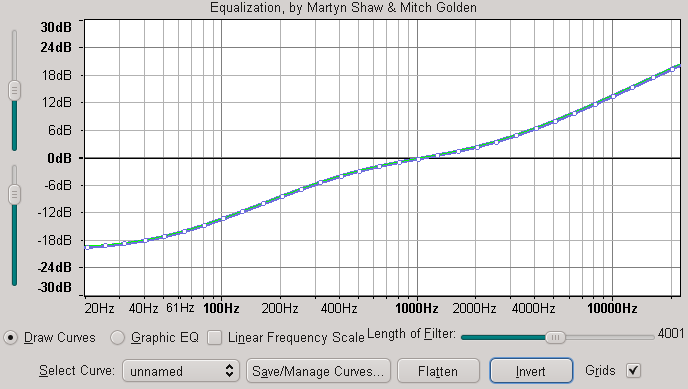Click the 18dB axis label
688x389 pixels.
pyautogui.click(x=57, y=75)
